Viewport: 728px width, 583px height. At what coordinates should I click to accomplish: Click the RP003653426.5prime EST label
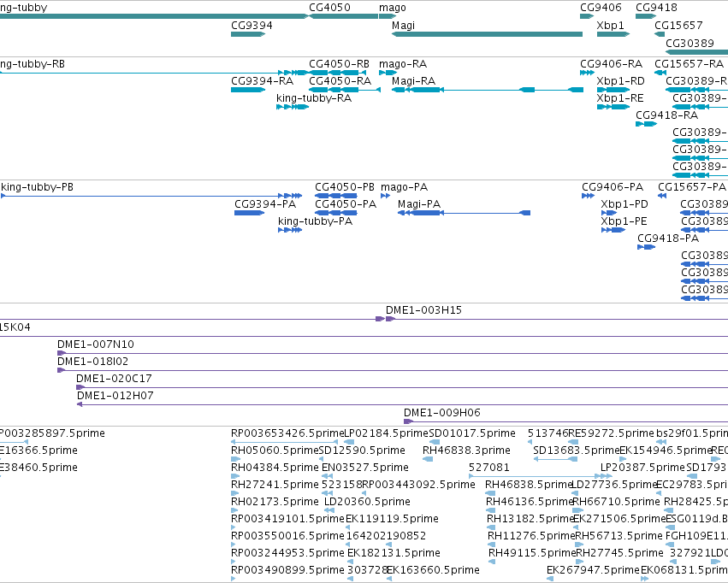287,433
